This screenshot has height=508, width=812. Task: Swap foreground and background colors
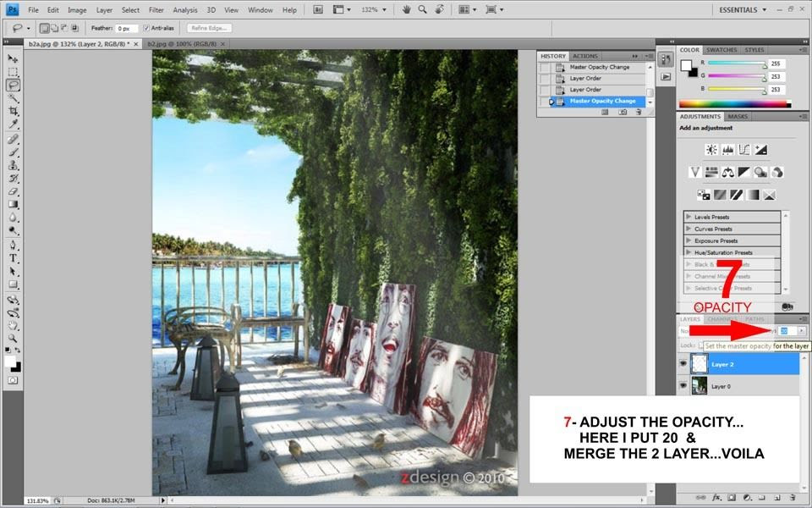coord(18,351)
